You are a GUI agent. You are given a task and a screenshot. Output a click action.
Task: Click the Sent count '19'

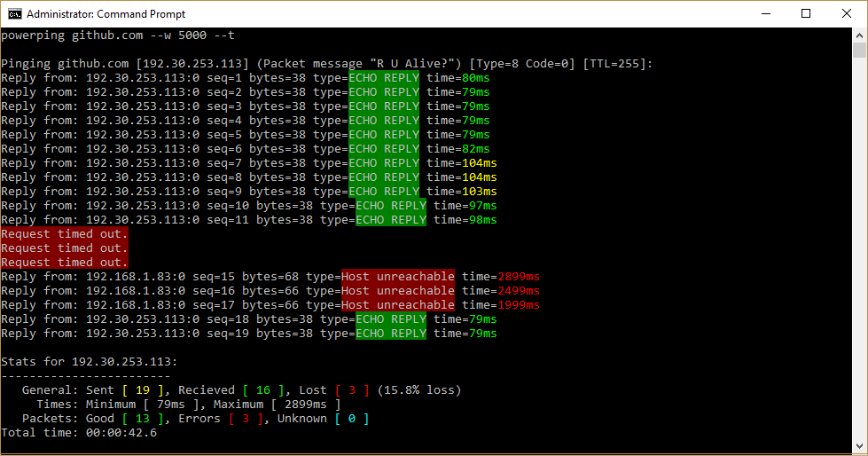coord(143,390)
